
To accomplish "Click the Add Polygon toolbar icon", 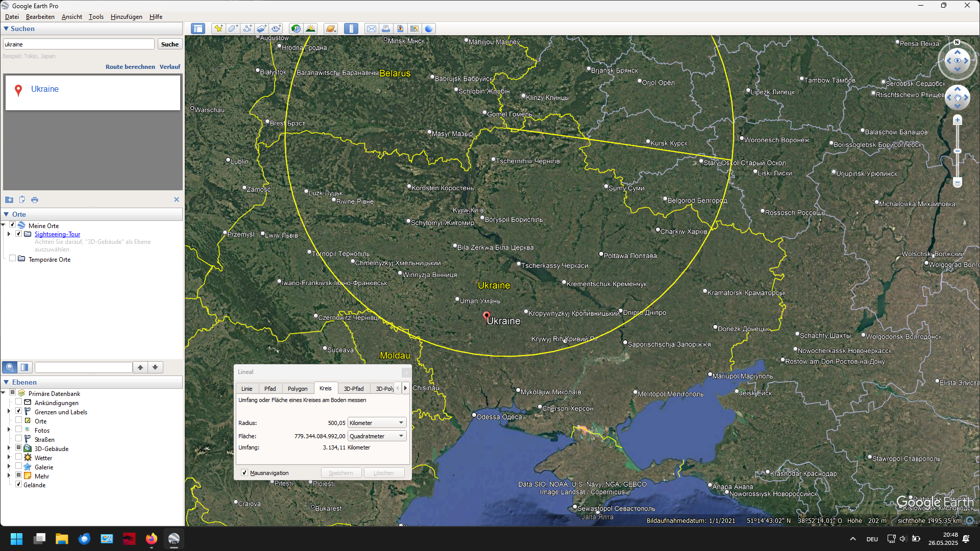I will coord(233,29).
